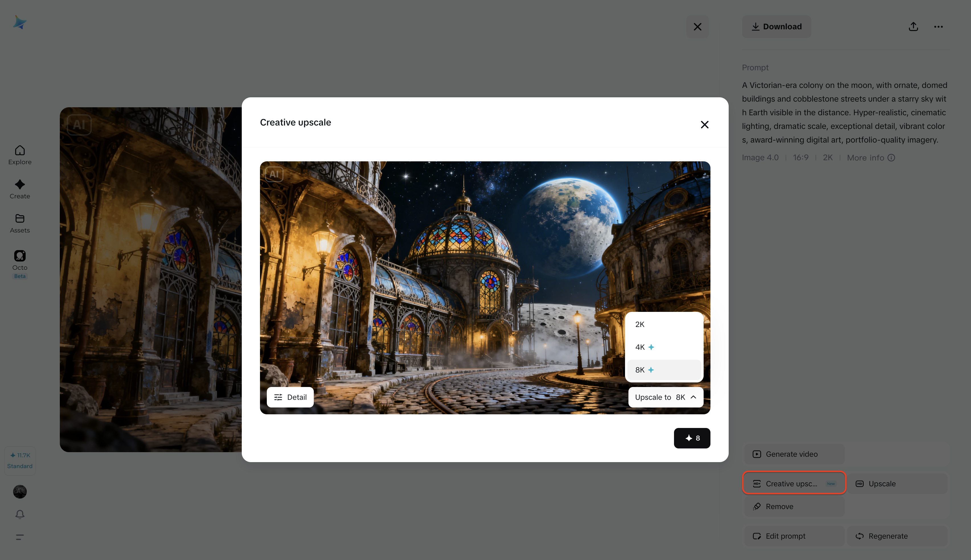
Task: Click the Remove eraser tool
Action: click(794, 507)
